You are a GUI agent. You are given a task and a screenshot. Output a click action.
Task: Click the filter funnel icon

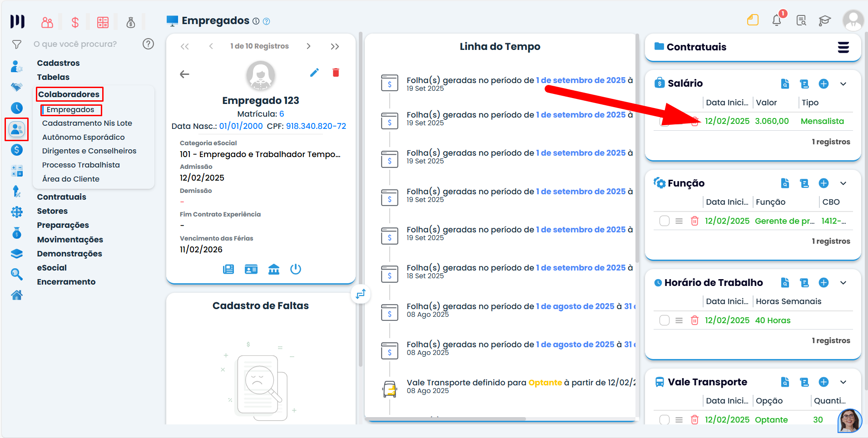point(17,44)
